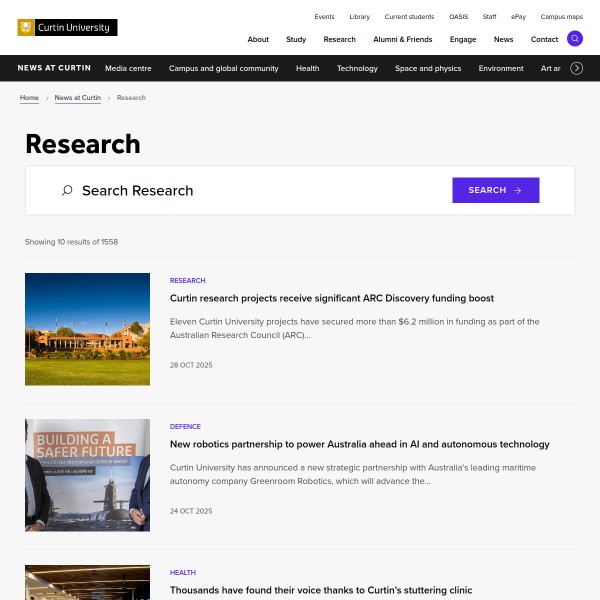Open the purple search icon in header

click(574, 39)
